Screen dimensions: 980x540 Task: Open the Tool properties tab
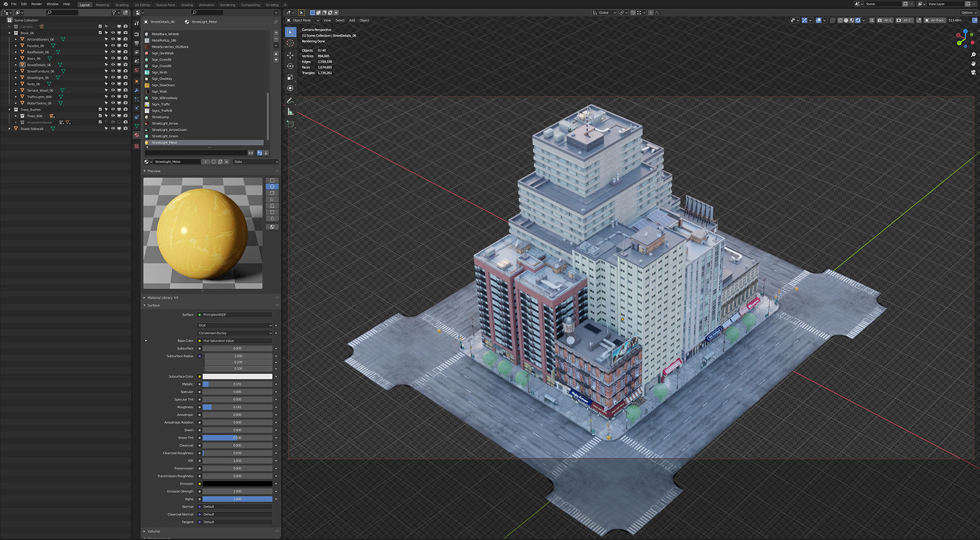coord(136,23)
